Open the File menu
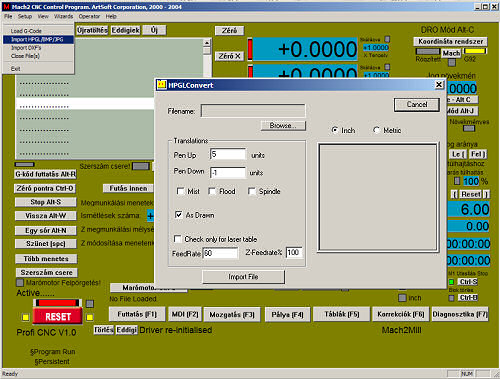This screenshot has width=500, height=379. coord(8,16)
